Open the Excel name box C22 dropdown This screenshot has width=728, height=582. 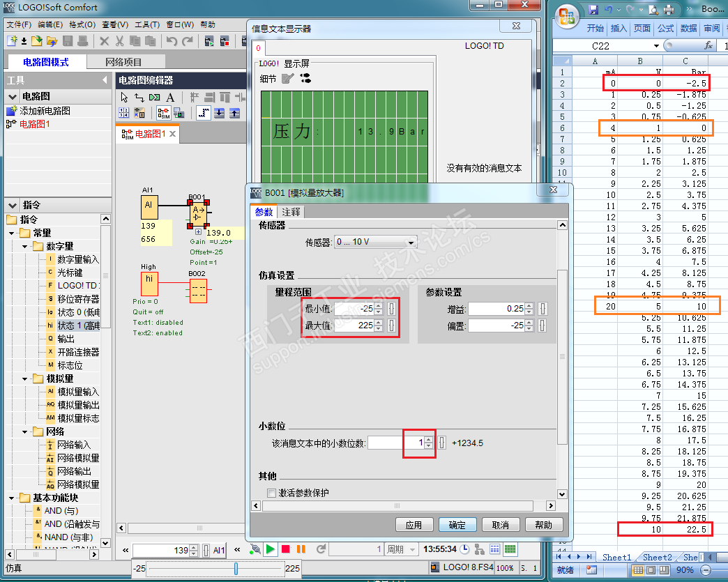(656, 45)
